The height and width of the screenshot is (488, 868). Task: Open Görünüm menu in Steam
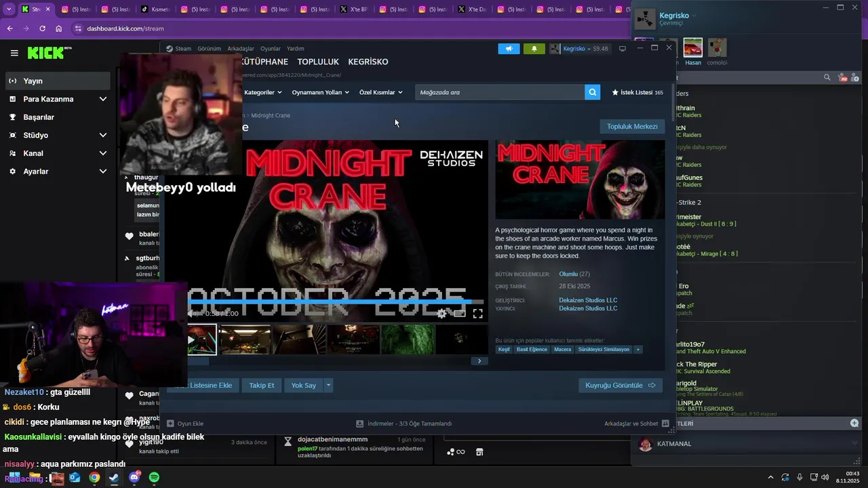coord(210,49)
